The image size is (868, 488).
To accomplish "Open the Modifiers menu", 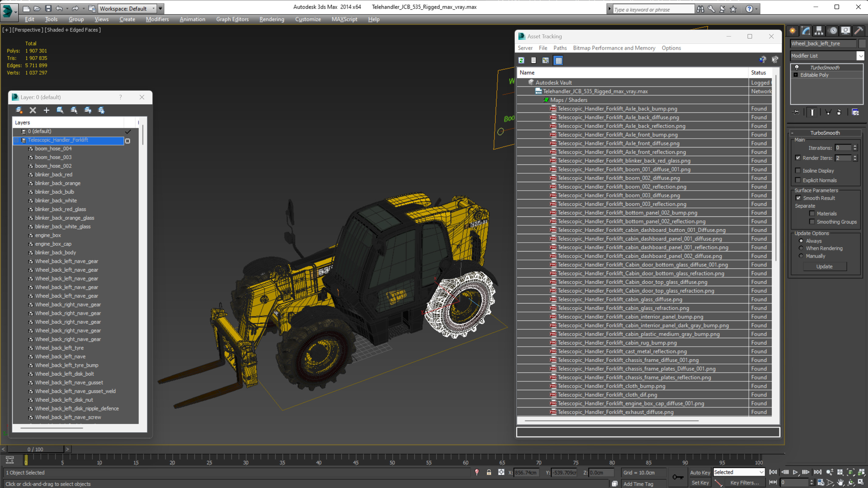I will pos(157,19).
